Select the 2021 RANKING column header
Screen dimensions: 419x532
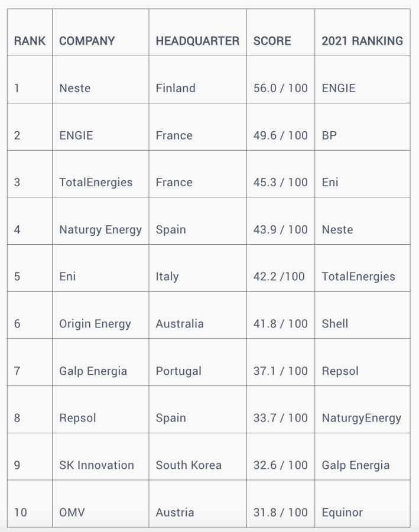pos(362,41)
